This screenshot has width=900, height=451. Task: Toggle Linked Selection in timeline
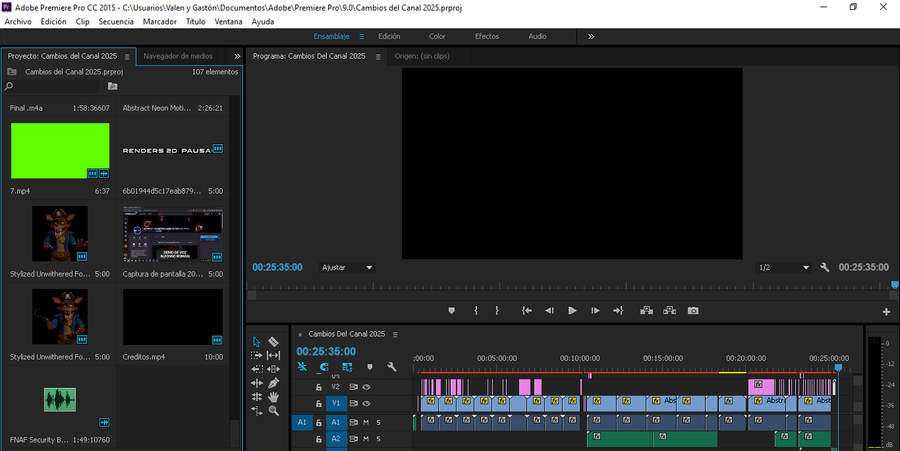click(x=347, y=367)
